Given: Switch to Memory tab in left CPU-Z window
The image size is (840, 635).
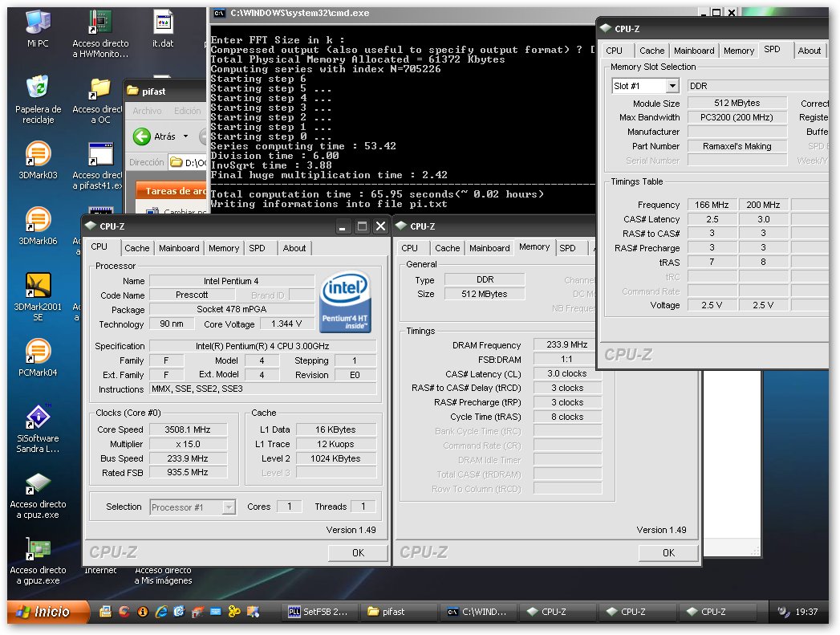Looking at the screenshot, I should (223, 248).
